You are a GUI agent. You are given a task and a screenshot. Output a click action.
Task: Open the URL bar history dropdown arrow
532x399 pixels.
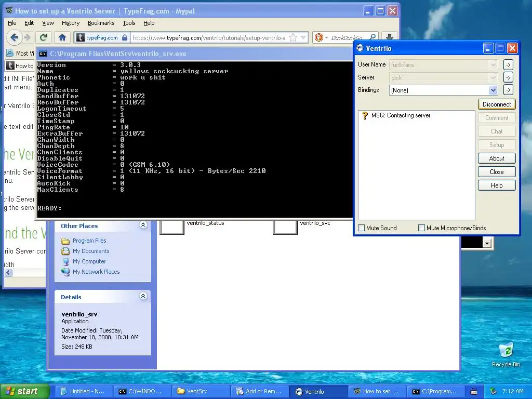[x=303, y=37]
